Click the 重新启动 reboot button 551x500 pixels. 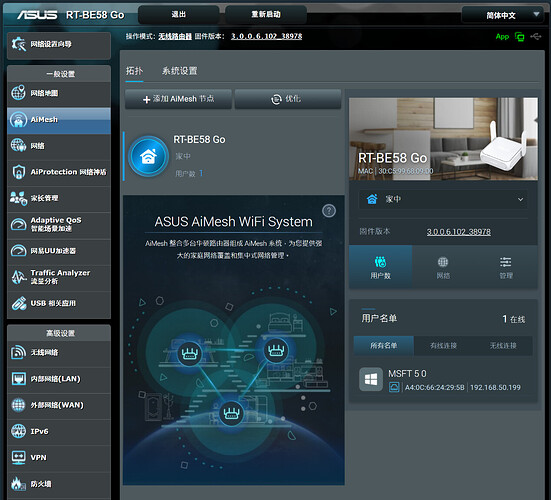266,14
